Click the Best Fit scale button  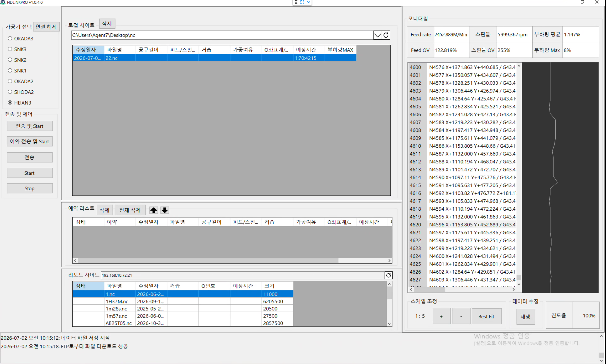[x=486, y=316]
